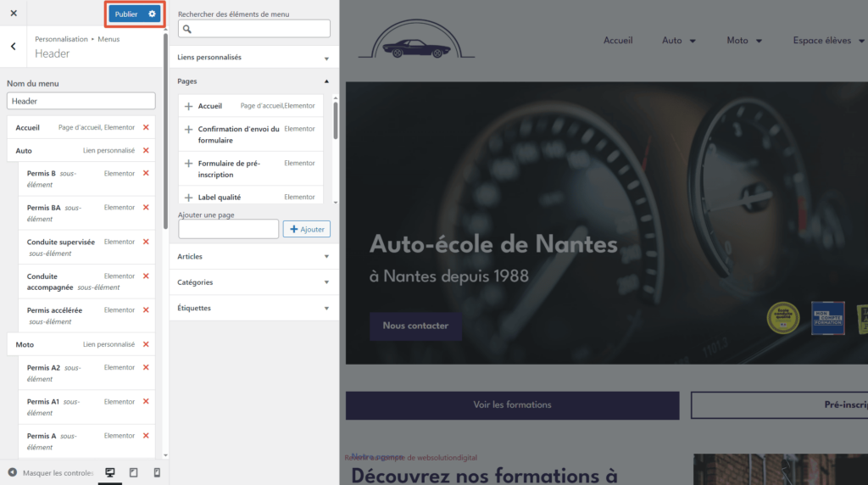Image resolution: width=868 pixels, height=485 pixels.
Task: Click the Publier button
Action: 126,14
